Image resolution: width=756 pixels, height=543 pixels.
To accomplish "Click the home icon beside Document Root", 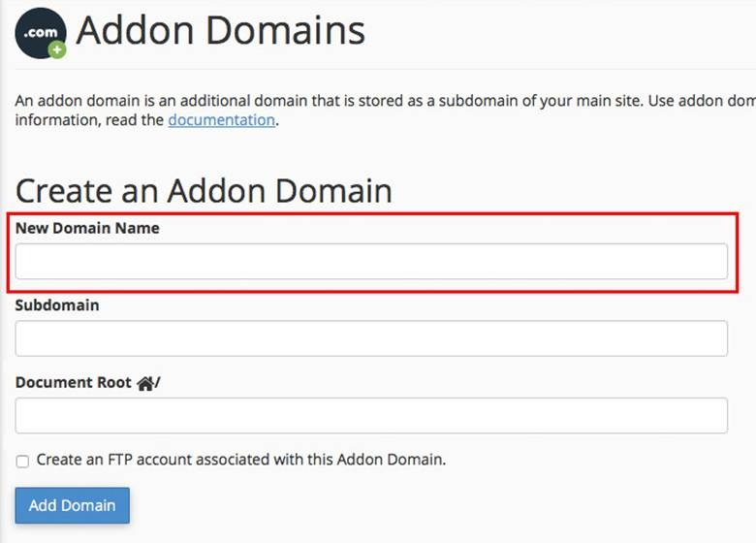I will coord(145,383).
